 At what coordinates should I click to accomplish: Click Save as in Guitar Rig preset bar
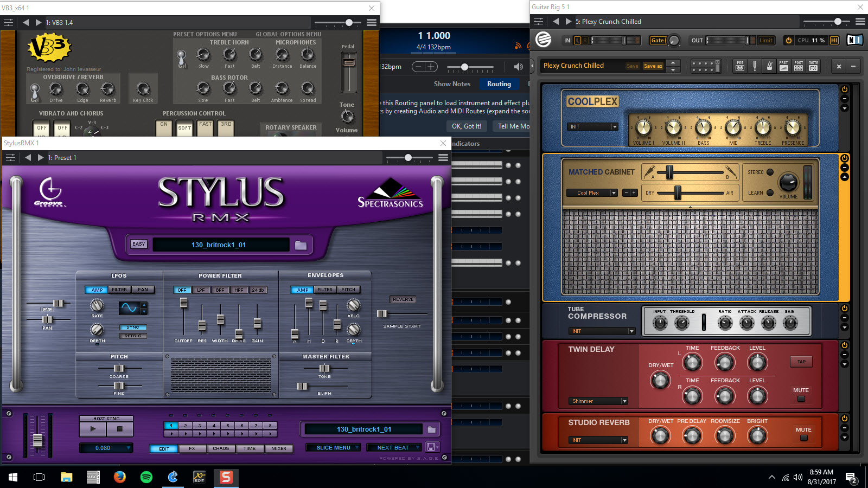coord(653,66)
